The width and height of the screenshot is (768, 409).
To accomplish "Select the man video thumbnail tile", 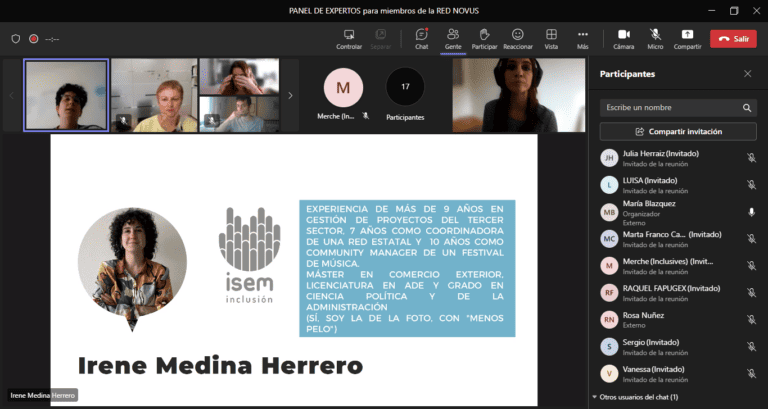I will click(239, 114).
